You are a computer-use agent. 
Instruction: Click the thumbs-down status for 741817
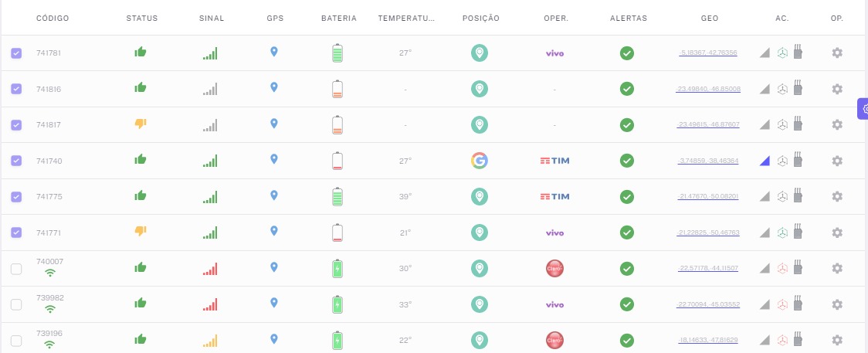pos(140,124)
